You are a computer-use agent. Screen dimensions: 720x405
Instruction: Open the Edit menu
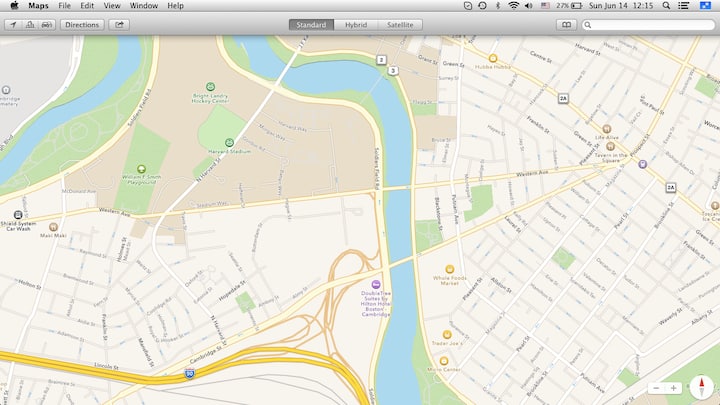tap(88, 6)
